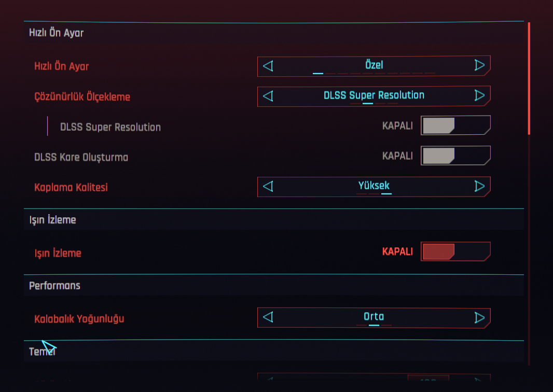553x392 pixels.
Task: Decrease Kaplama Kalitesi with left arrow
Action: coord(268,186)
